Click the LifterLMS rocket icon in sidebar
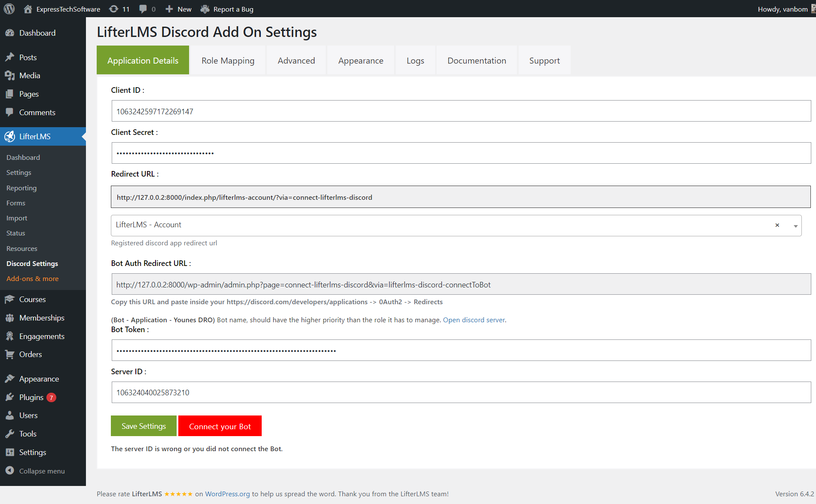816x504 pixels. point(10,136)
